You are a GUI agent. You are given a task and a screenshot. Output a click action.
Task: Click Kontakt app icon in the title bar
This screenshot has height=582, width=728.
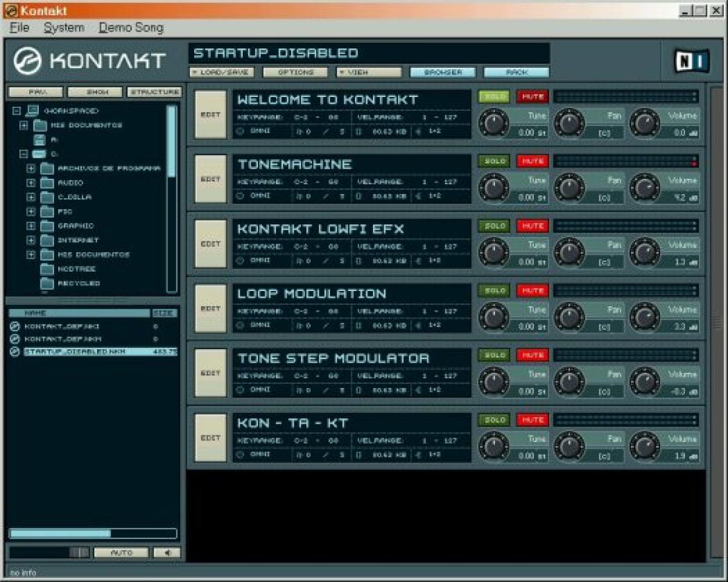[10, 10]
